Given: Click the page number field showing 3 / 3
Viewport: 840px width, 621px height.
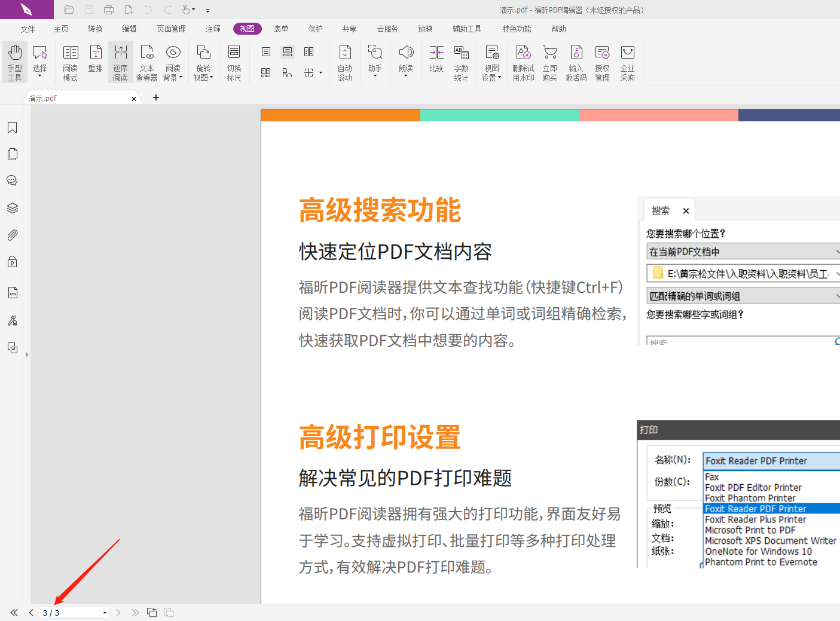Looking at the screenshot, I should point(71,613).
